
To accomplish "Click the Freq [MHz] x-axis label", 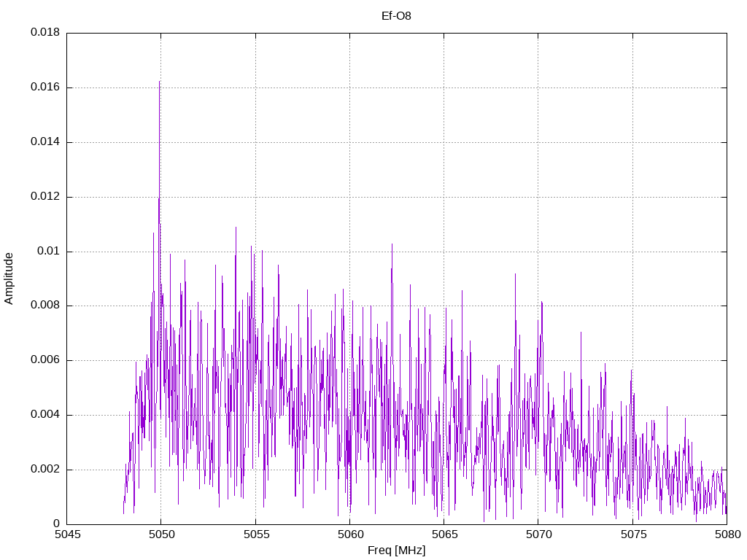I will pyautogui.click(x=396, y=550).
